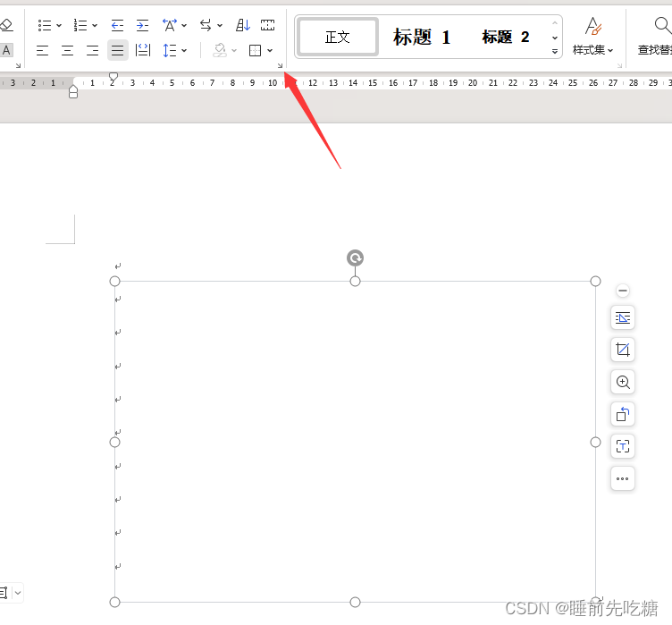Align paragraph to the left

[x=42, y=51]
